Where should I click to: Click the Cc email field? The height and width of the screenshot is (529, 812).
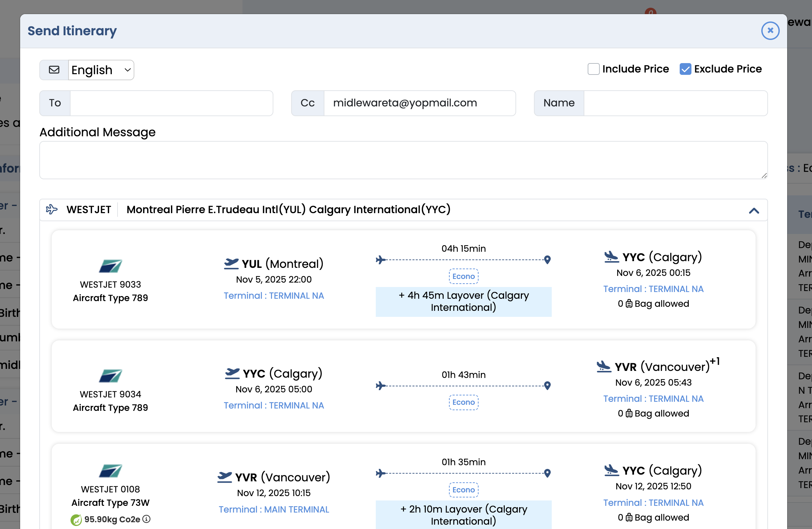(419, 103)
